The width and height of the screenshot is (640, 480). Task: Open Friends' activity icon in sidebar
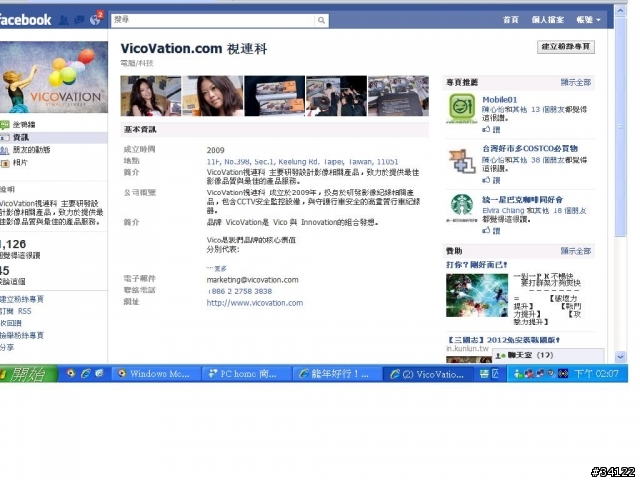pyautogui.click(x=4, y=150)
